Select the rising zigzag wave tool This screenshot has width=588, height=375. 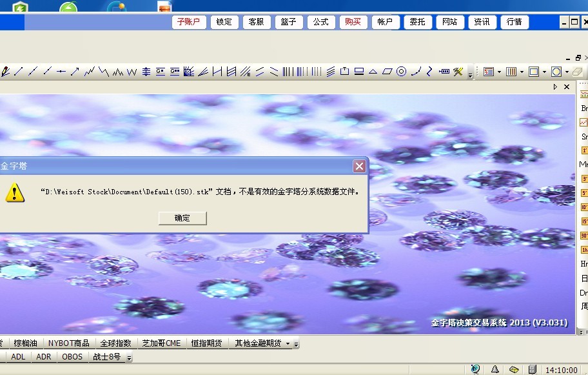89,72
